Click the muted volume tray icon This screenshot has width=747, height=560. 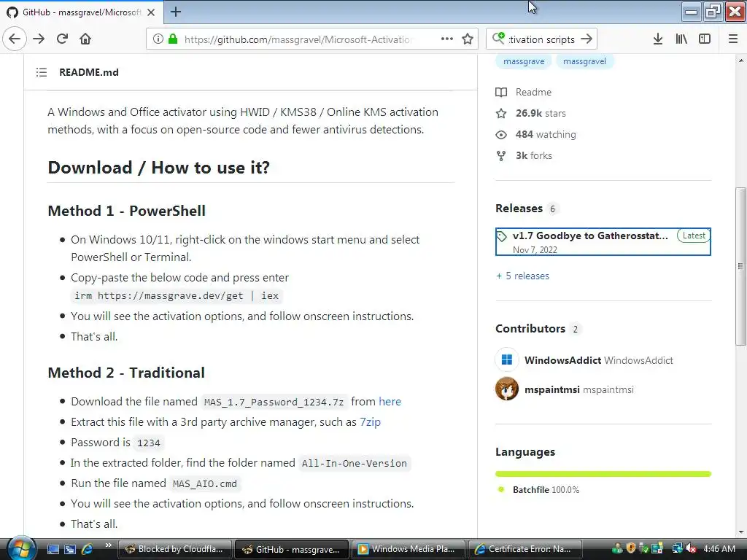pyautogui.click(x=691, y=549)
